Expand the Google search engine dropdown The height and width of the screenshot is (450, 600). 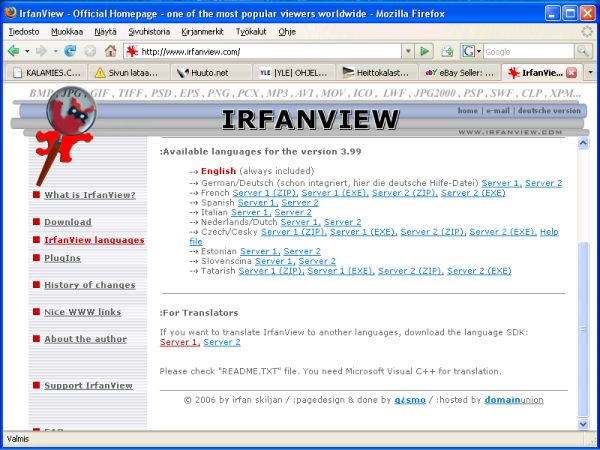click(478, 51)
